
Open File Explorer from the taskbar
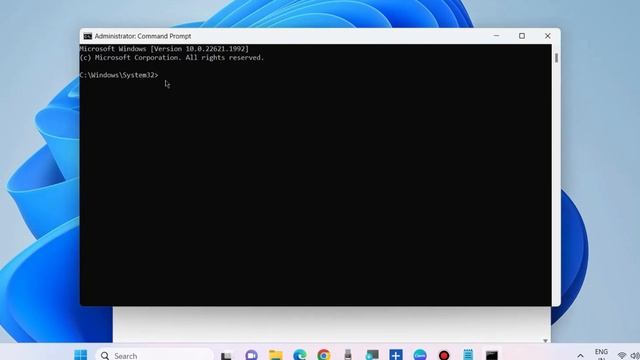276,355
